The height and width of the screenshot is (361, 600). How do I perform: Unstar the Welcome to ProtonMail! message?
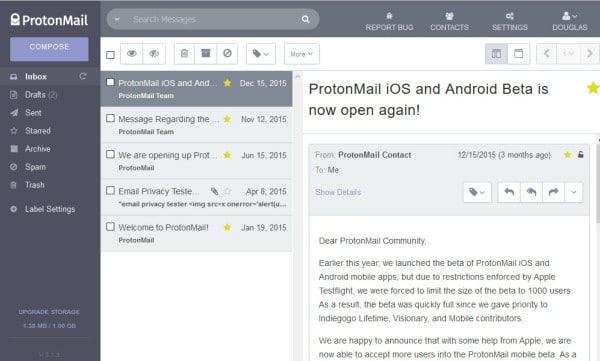click(227, 227)
